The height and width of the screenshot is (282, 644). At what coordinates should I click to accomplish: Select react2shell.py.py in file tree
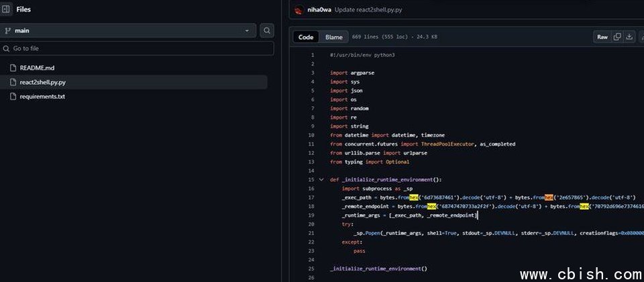42,82
